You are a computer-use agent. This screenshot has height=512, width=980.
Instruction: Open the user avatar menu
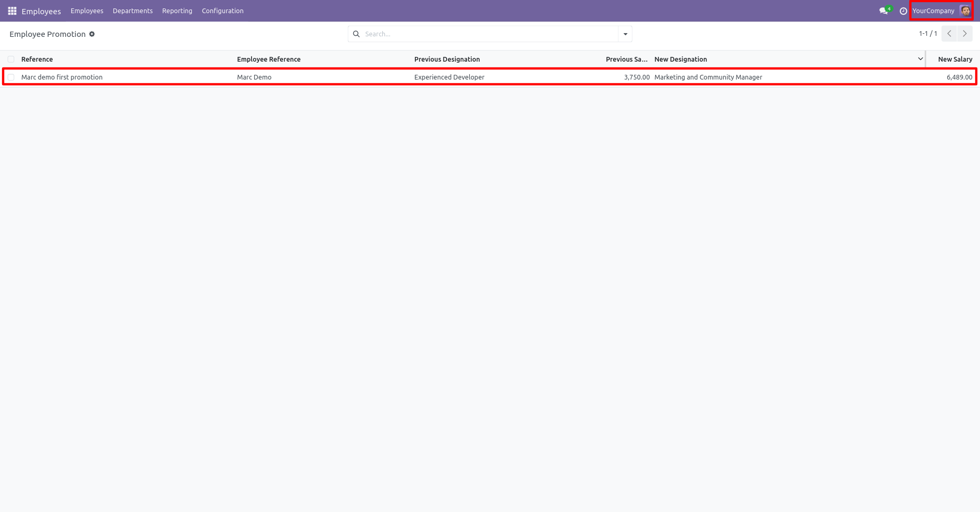(x=965, y=11)
